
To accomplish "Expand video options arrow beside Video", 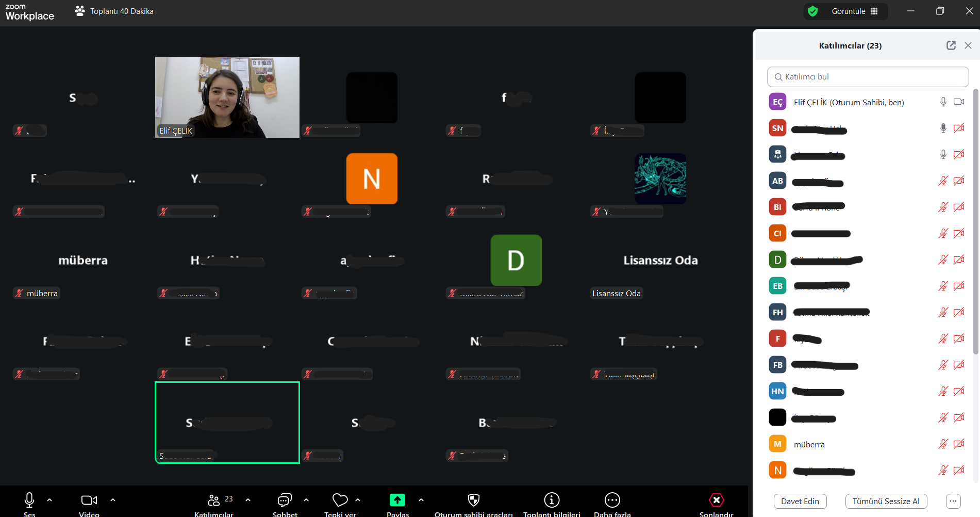I will [x=113, y=500].
